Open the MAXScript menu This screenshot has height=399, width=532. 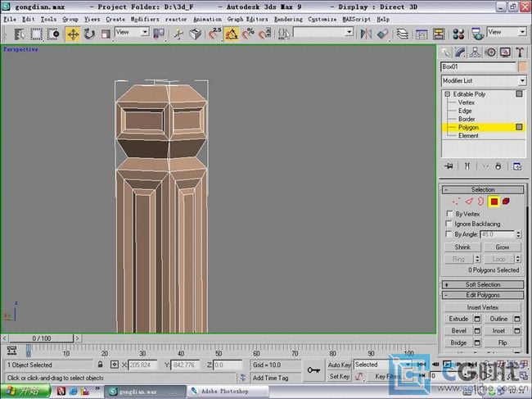356,20
